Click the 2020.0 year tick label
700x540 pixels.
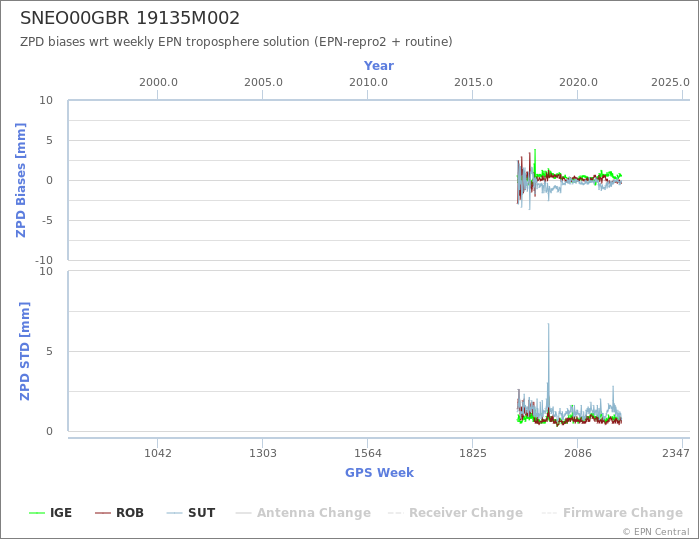(x=578, y=83)
